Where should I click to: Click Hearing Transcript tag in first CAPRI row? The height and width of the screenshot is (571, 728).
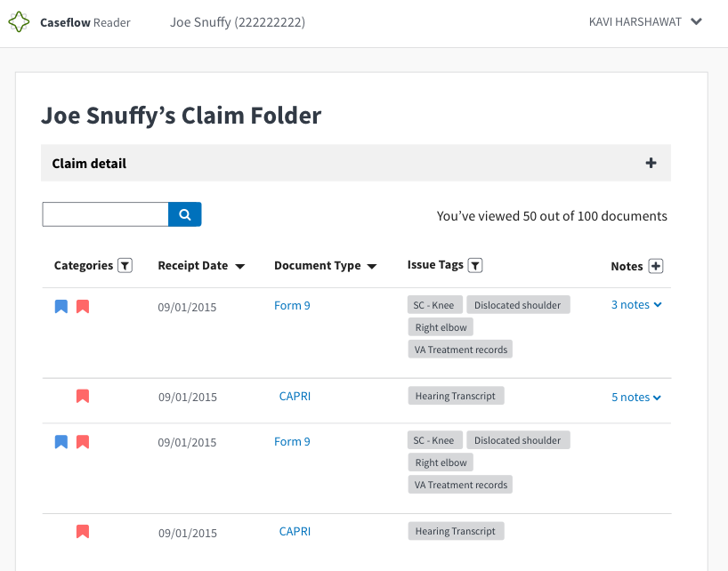point(456,396)
